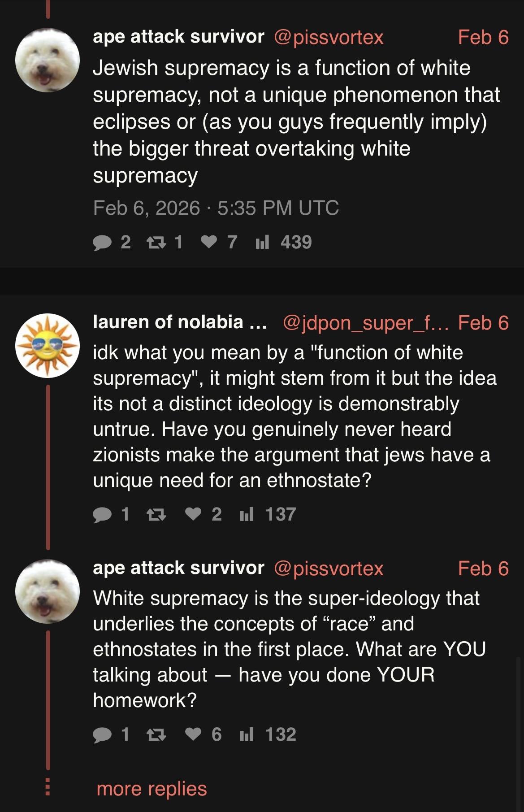Reply to the lauren of nolabia post
The image size is (524, 812).
click(x=103, y=515)
